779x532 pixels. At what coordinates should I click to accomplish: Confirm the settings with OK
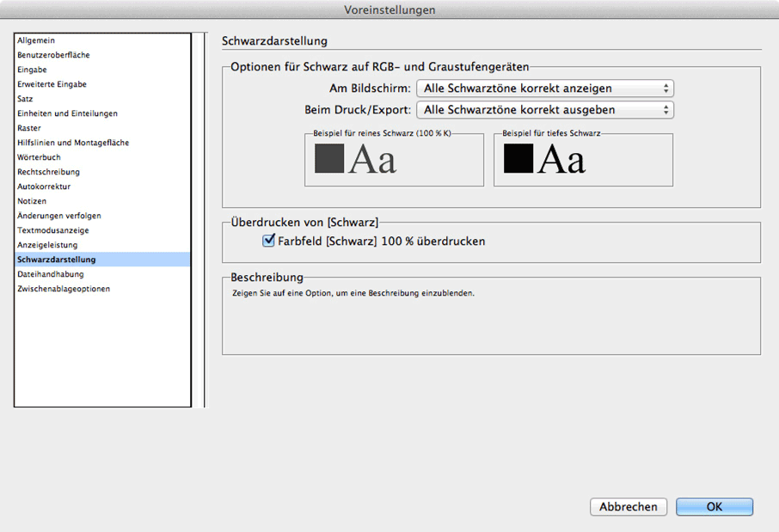(x=715, y=507)
